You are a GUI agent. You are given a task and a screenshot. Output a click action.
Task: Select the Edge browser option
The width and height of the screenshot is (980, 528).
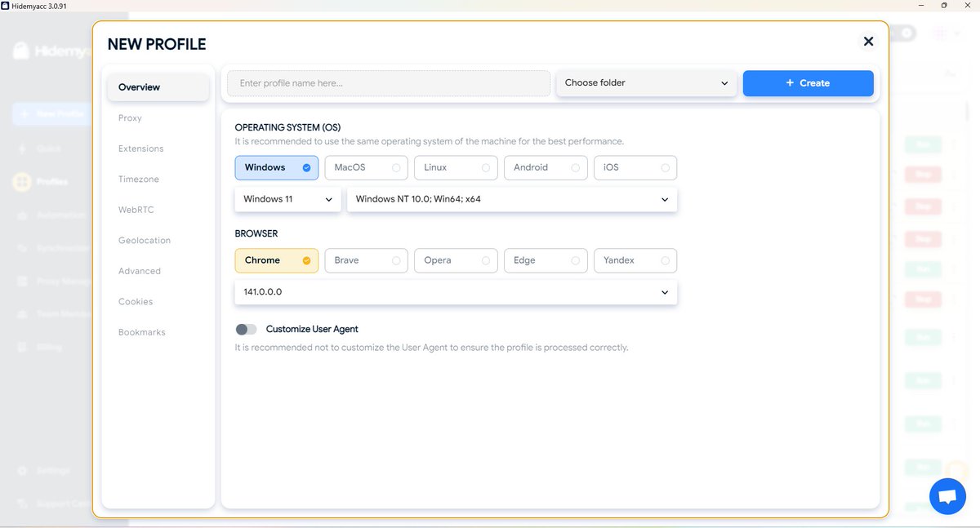[x=546, y=260]
